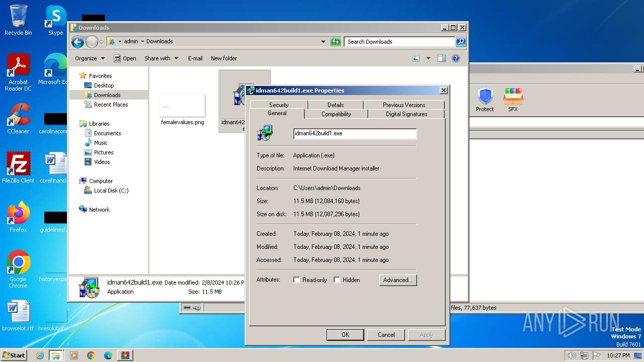Click the clock showing 10:27 PM
This screenshot has height=362, width=644.
pos(618,355)
